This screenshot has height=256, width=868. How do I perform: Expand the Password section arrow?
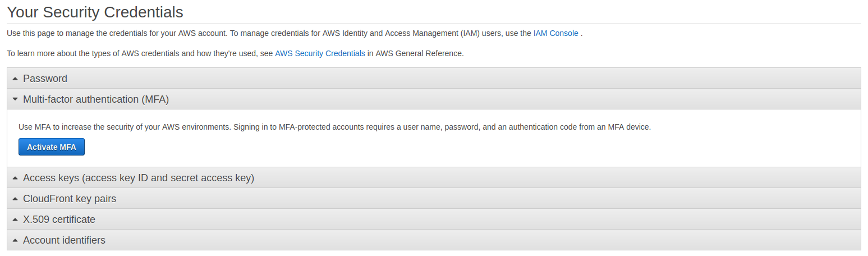click(15, 79)
